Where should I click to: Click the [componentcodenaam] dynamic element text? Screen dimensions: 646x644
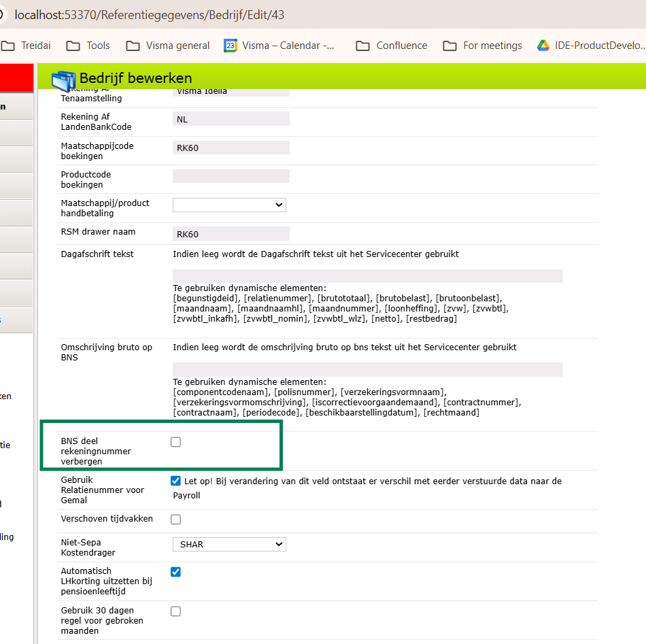click(221, 392)
